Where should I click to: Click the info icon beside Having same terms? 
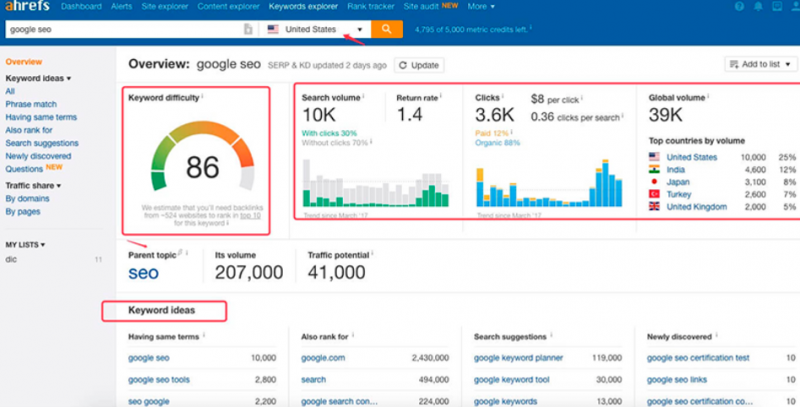204,335
